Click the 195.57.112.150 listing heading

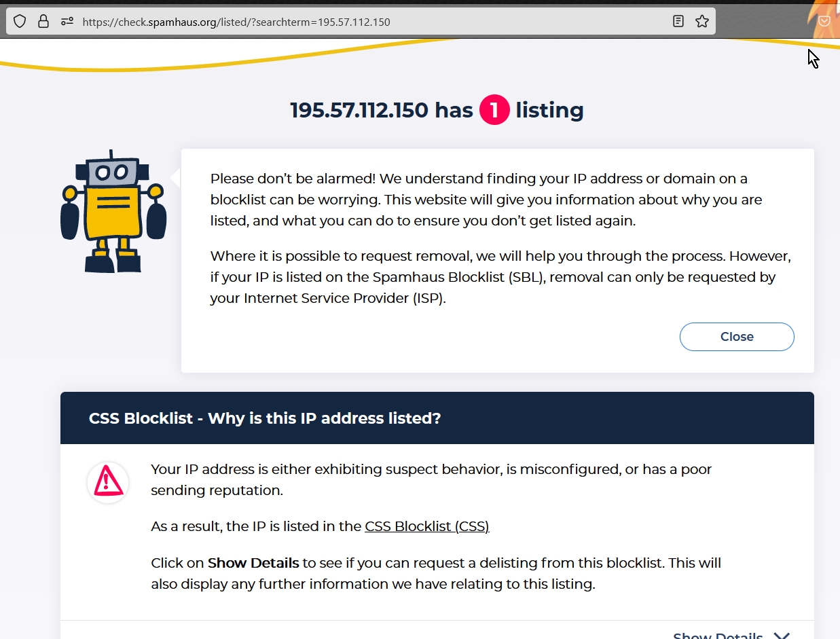(437, 110)
